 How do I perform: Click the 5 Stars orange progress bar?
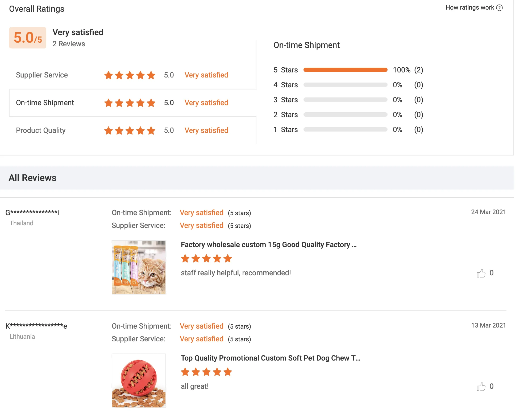pos(345,70)
